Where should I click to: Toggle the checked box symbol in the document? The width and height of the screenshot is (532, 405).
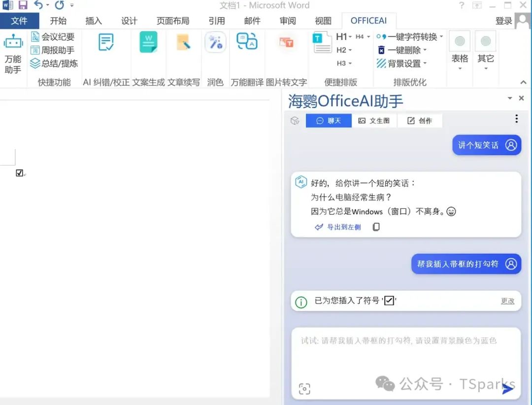tap(19, 173)
